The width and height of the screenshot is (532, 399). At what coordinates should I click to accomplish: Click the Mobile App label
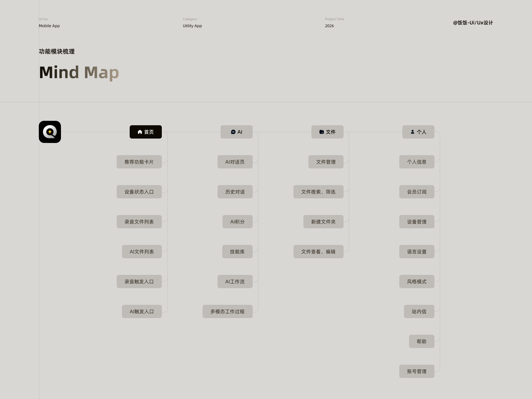49,26
